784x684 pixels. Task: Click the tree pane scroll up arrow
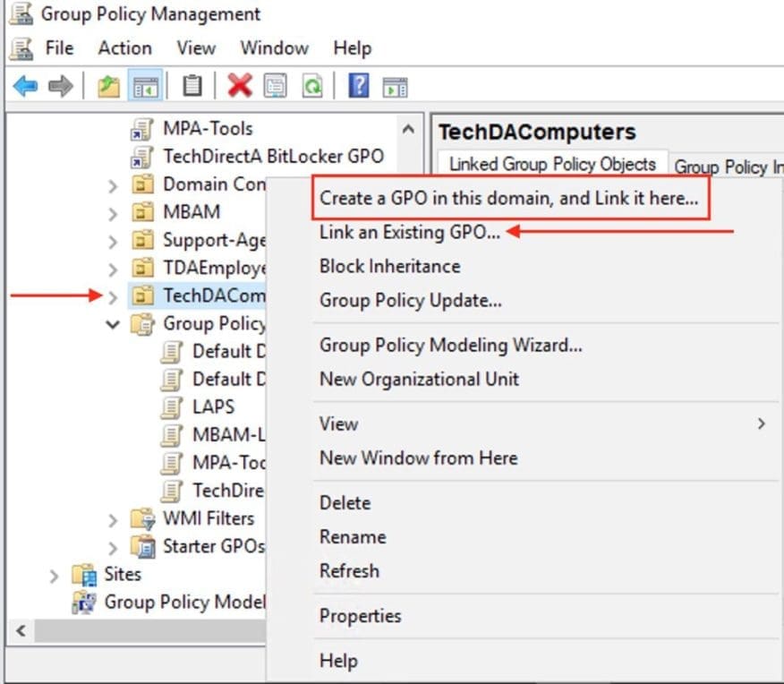tap(408, 129)
